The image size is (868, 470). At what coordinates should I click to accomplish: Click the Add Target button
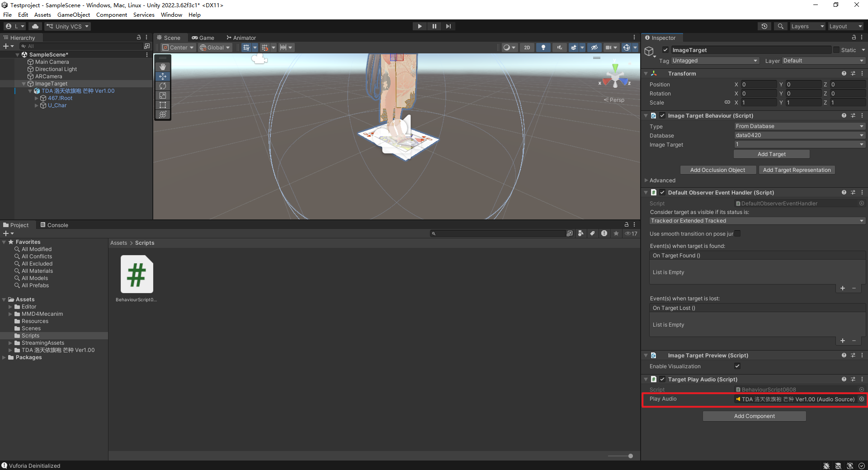[x=771, y=154]
